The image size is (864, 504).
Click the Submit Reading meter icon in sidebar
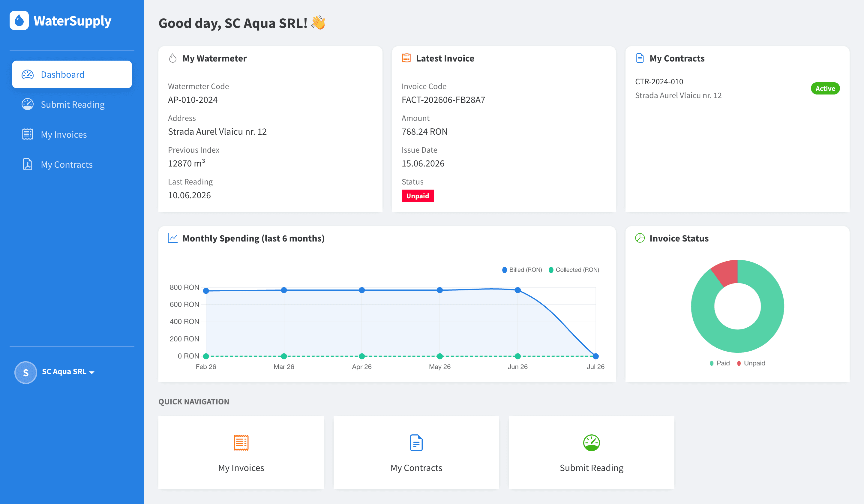coord(27,104)
